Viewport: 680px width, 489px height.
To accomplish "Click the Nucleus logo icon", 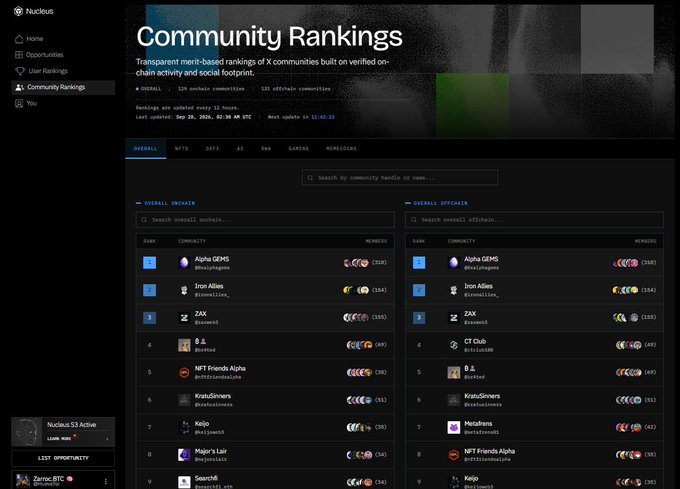I will coord(18,11).
